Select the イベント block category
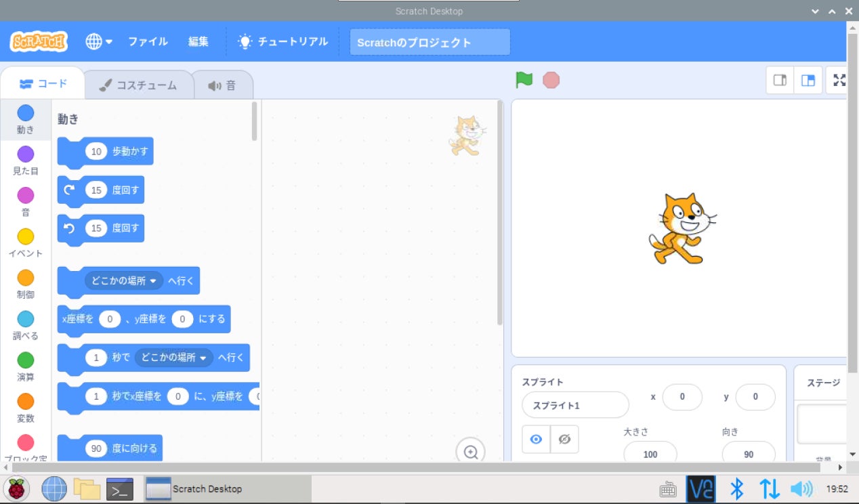The height and width of the screenshot is (504, 859). (25, 243)
